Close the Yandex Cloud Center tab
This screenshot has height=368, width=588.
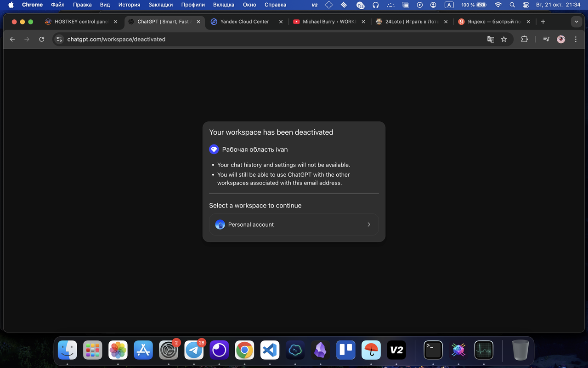click(x=281, y=22)
